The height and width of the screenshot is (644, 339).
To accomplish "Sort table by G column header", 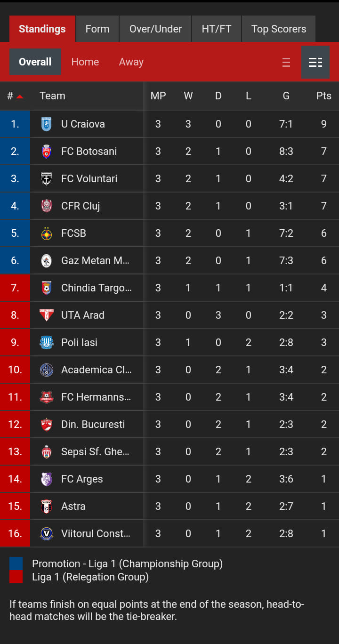I will pos(286,96).
